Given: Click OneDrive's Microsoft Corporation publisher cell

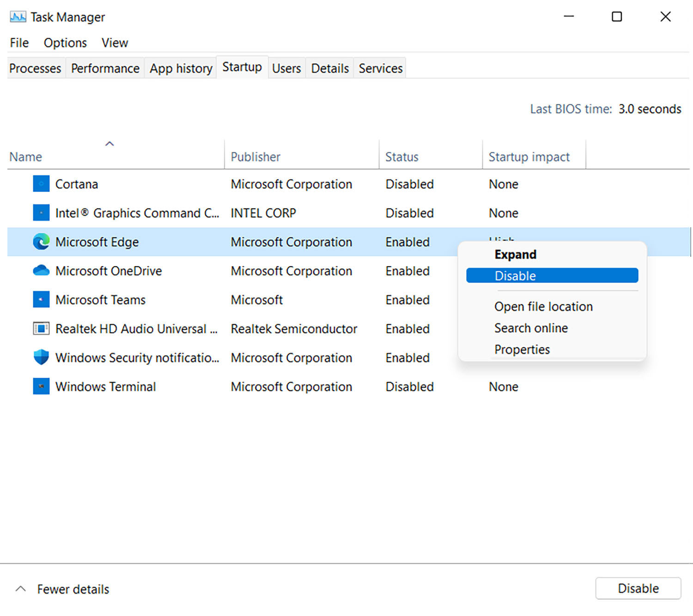Looking at the screenshot, I should point(291,271).
